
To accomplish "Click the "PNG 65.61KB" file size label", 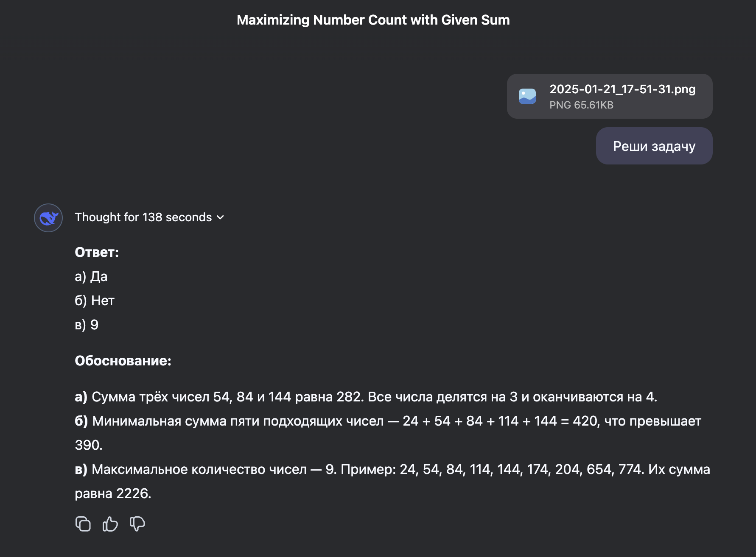I will (581, 105).
